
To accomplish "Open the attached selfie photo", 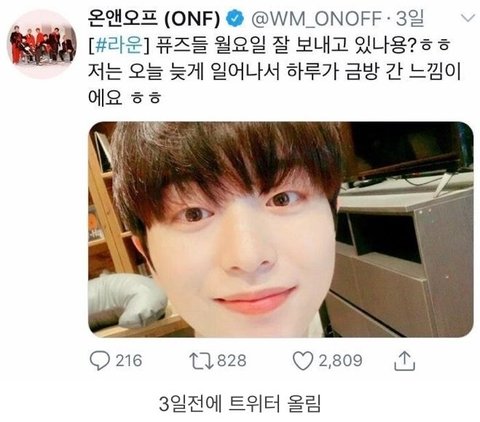I will [x=281, y=230].
